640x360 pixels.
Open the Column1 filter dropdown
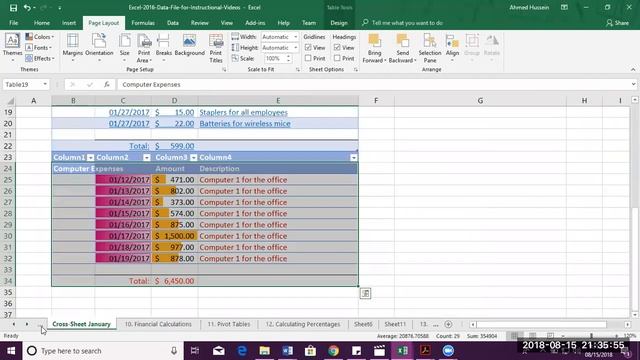coord(91,158)
